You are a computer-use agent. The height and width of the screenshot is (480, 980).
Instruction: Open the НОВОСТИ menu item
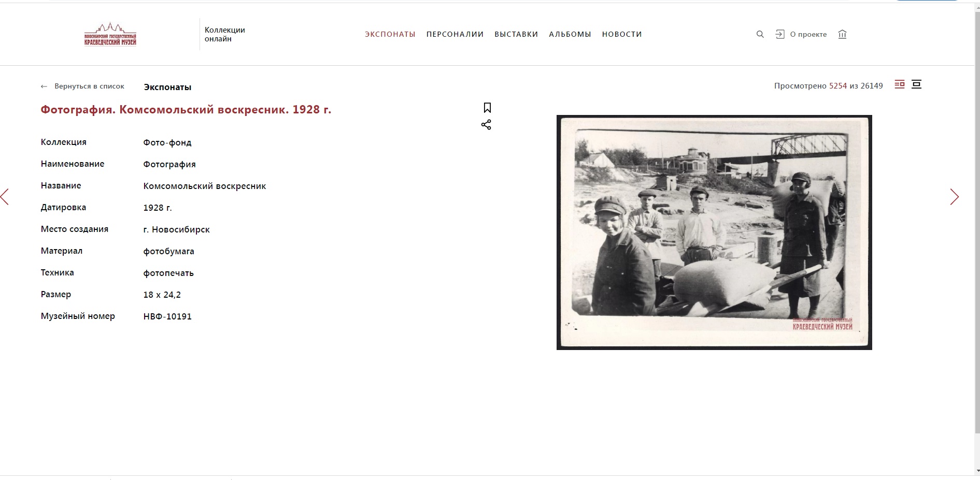click(x=622, y=34)
